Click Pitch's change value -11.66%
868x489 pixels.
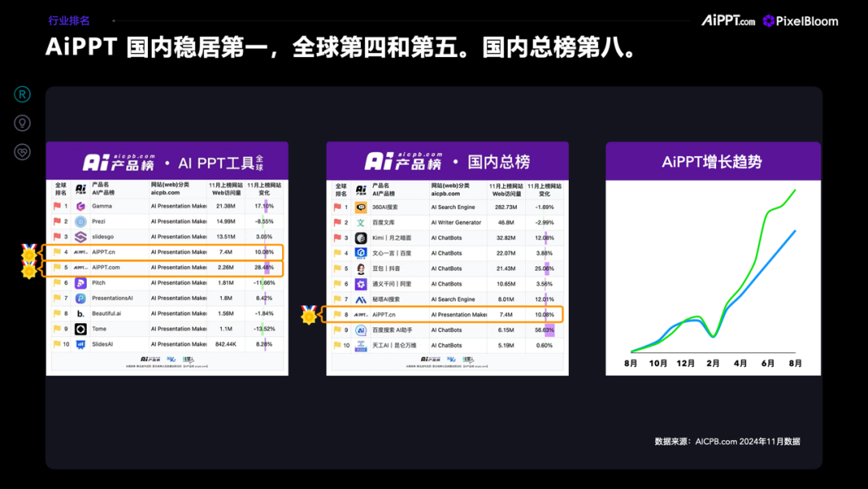pyautogui.click(x=264, y=283)
